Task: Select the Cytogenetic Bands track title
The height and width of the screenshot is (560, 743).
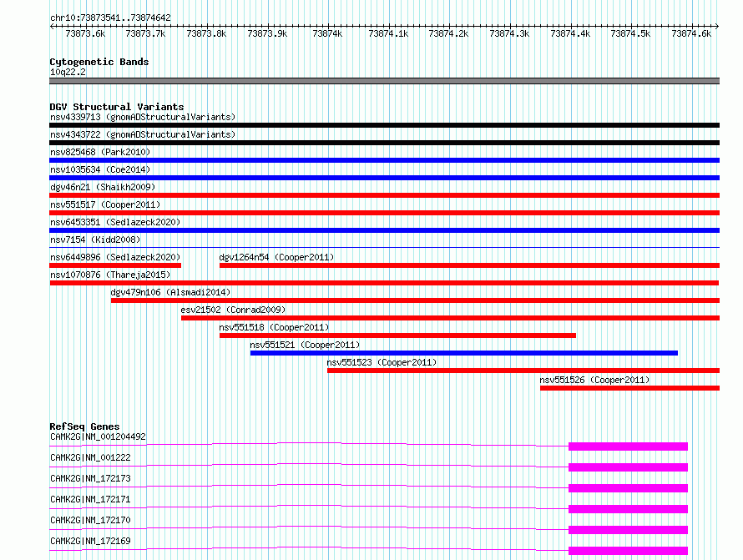Action: click(x=99, y=62)
